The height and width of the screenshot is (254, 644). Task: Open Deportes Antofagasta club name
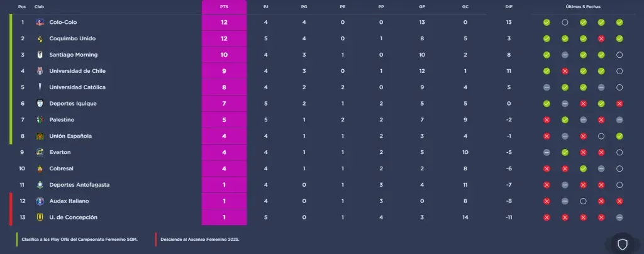tap(79, 185)
